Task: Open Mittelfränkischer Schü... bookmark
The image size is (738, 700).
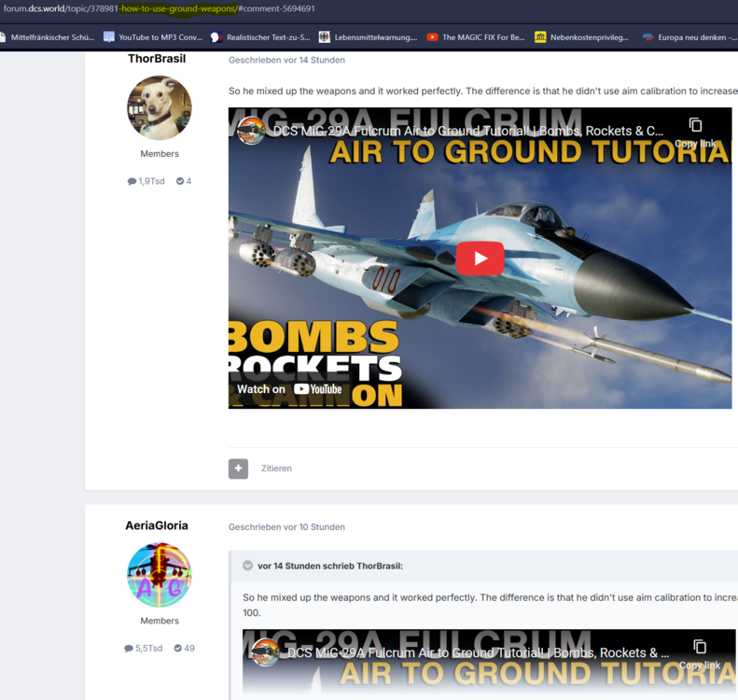Action: [x=47, y=37]
